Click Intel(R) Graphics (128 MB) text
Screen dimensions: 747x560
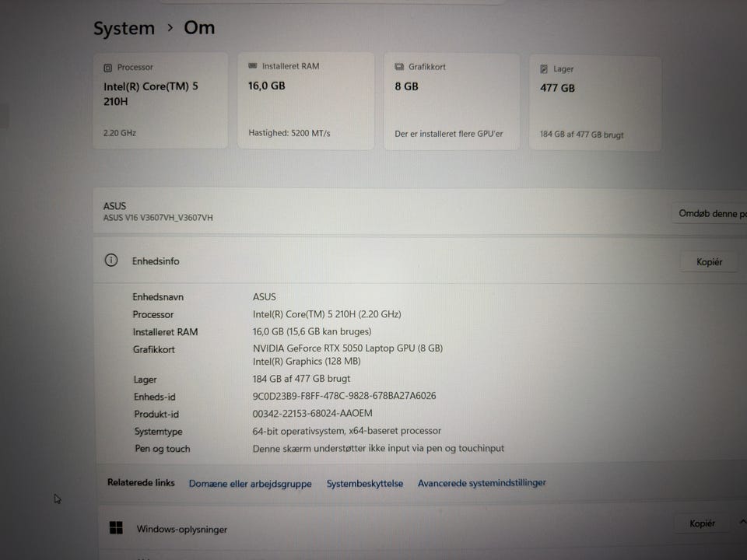(307, 362)
